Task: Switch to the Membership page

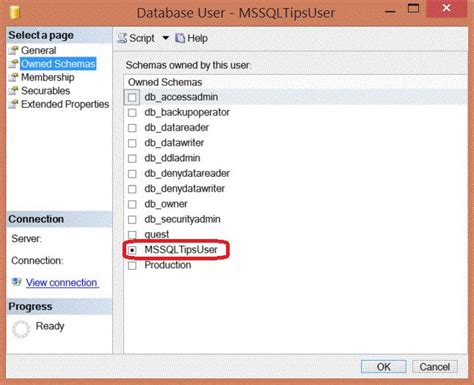Action: (x=48, y=77)
